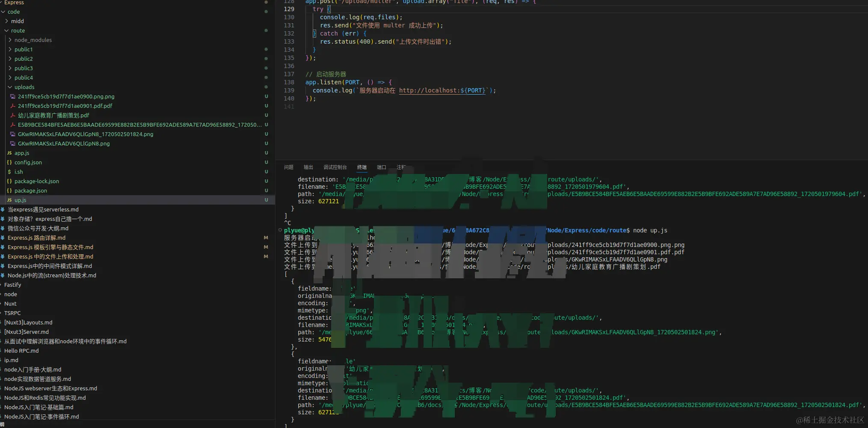Open the 调试控制台 panel tab
Viewport: 868px width, 428px height.
tap(335, 167)
